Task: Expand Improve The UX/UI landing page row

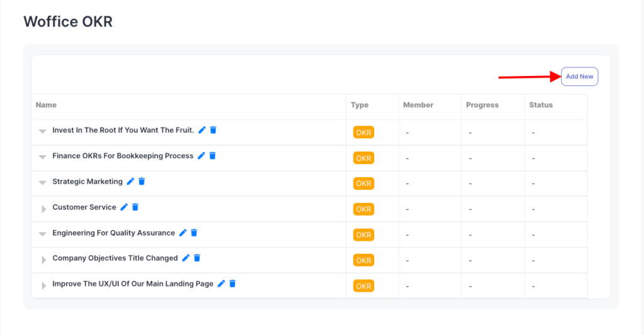Action: coord(43,285)
